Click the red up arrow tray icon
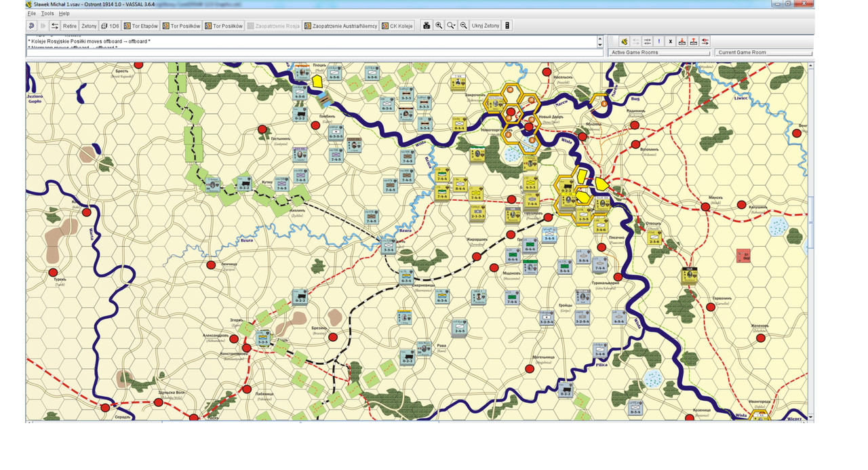 (x=694, y=41)
